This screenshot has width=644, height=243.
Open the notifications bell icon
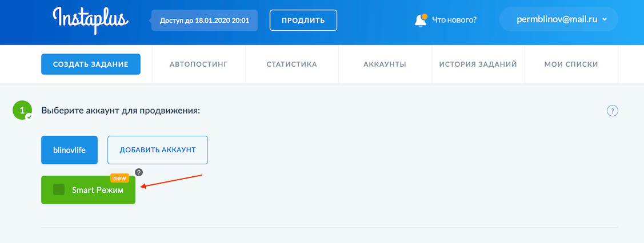420,20
